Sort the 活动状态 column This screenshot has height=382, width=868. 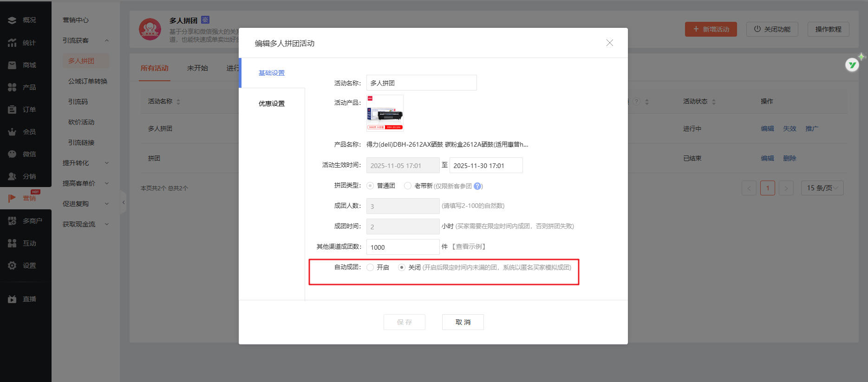coord(714,102)
